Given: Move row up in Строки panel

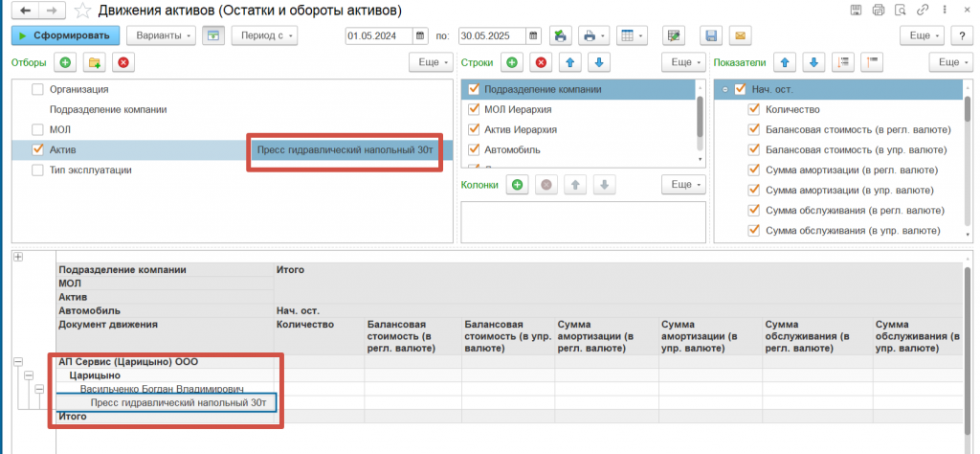Looking at the screenshot, I should [x=569, y=62].
